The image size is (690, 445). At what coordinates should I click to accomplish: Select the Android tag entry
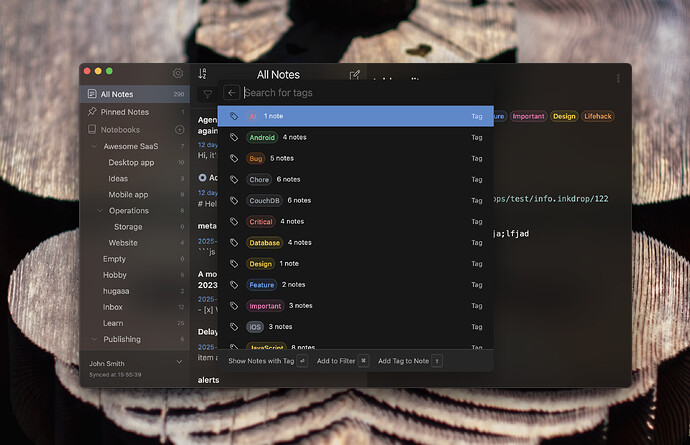(x=356, y=137)
